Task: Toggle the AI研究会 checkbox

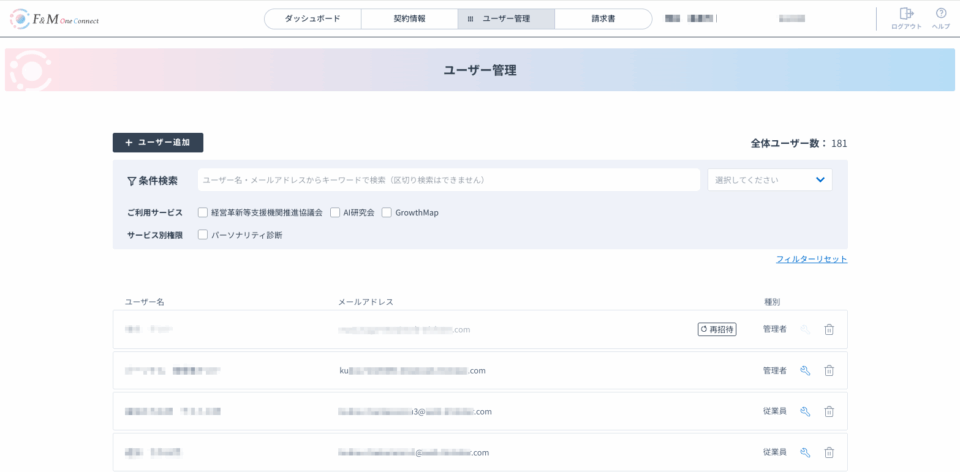Action: (335, 213)
